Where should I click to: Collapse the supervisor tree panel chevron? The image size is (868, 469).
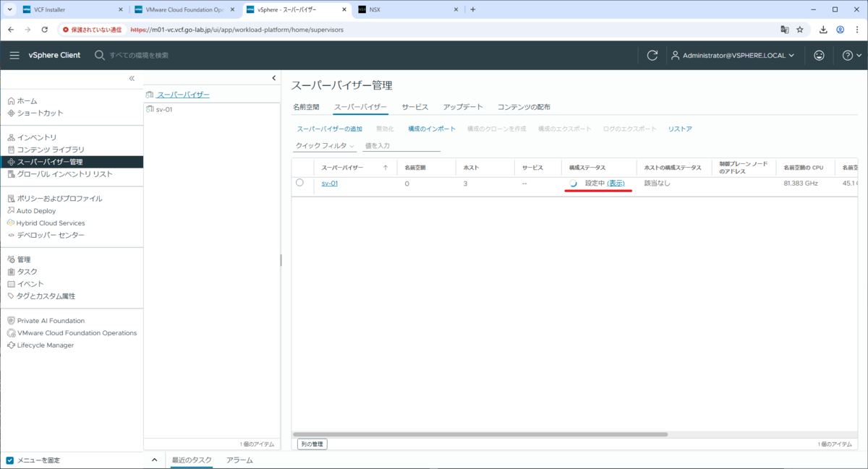[274, 78]
